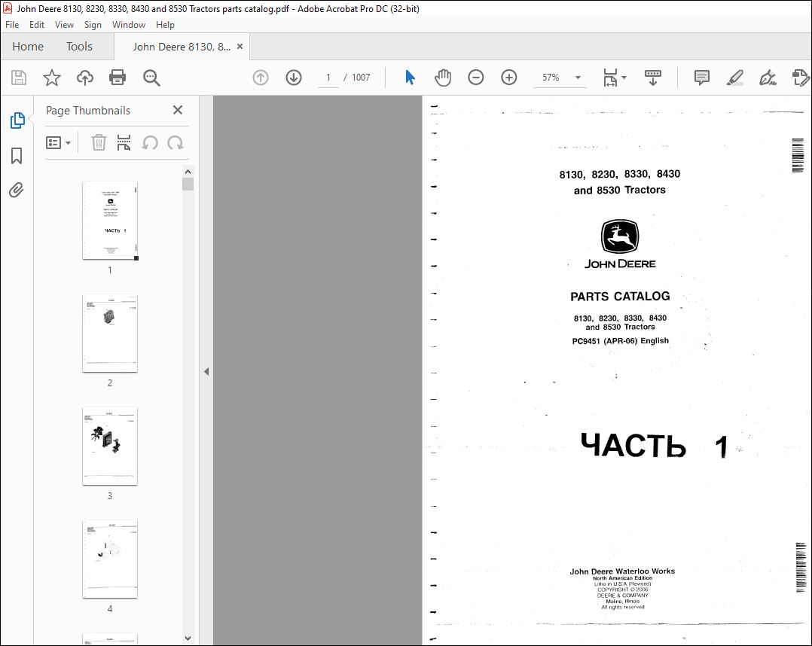Select page 4 thumbnail
The width and height of the screenshot is (812, 646).
tap(110, 559)
